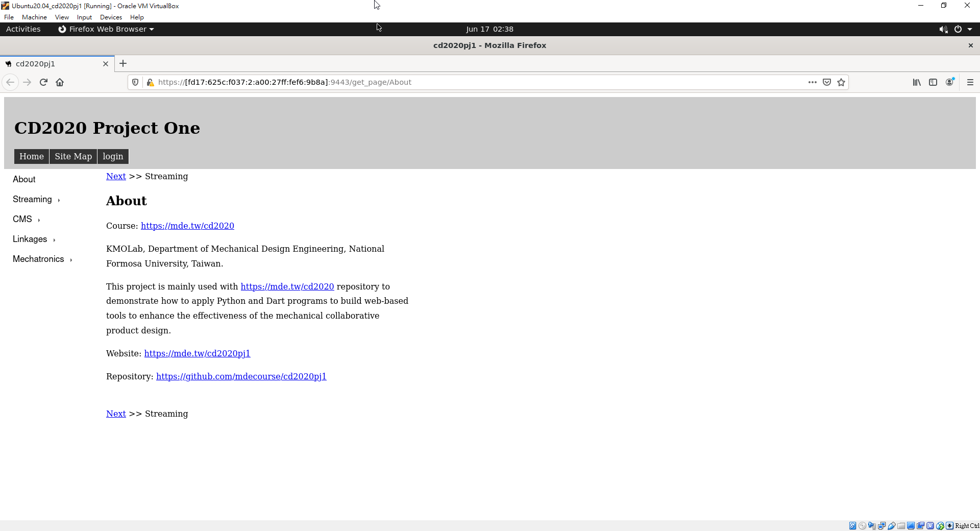Open the Firefox Web Browser app menu
This screenshot has width=980, height=531.
(106, 29)
